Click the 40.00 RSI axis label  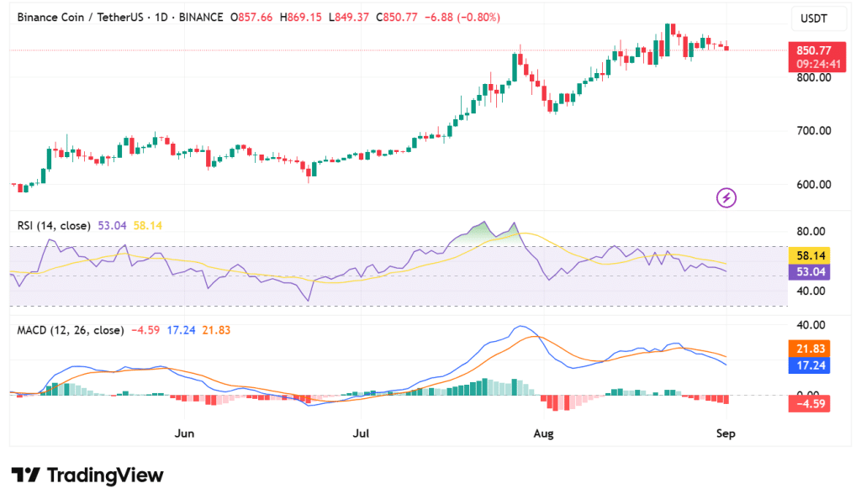[811, 291]
